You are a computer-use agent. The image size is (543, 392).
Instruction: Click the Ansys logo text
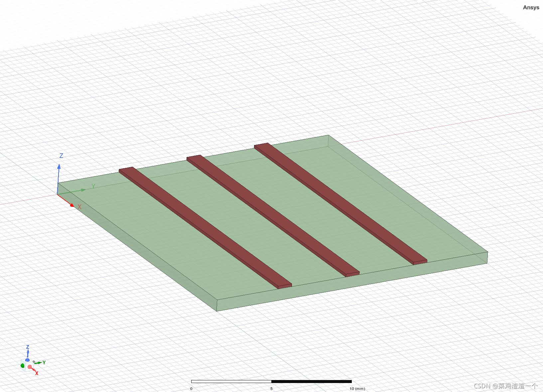[531, 7]
